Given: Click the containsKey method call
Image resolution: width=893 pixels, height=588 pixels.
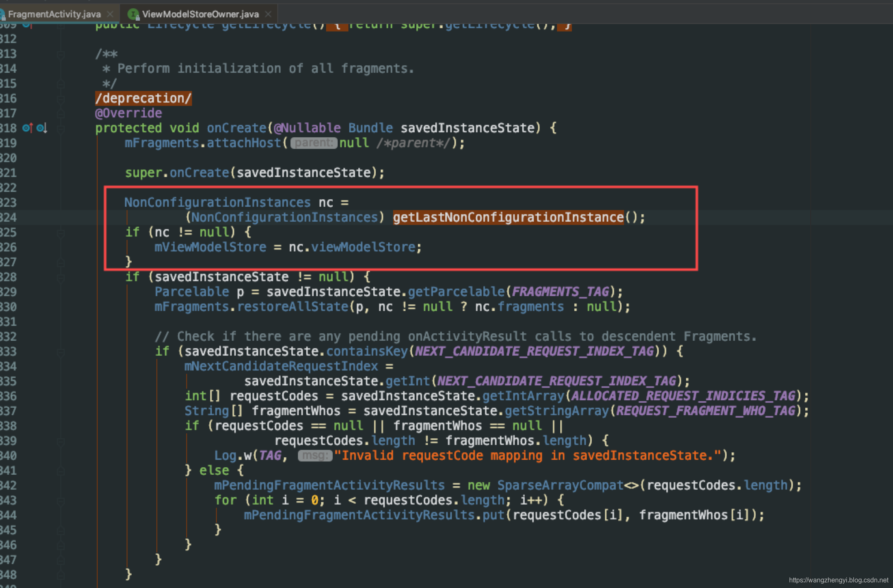Looking at the screenshot, I should pyautogui.click(x=367, y=351).
